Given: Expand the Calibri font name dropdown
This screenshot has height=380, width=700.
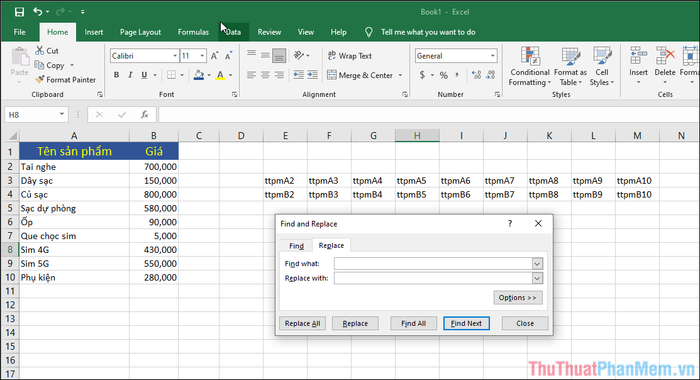Looking at the screenshot, I should click(x=175, y=56).
